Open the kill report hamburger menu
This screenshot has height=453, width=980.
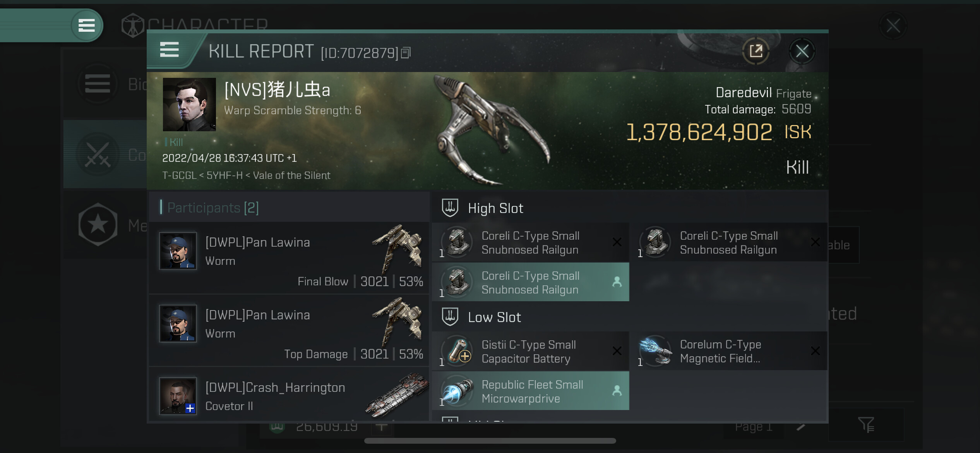169,50
